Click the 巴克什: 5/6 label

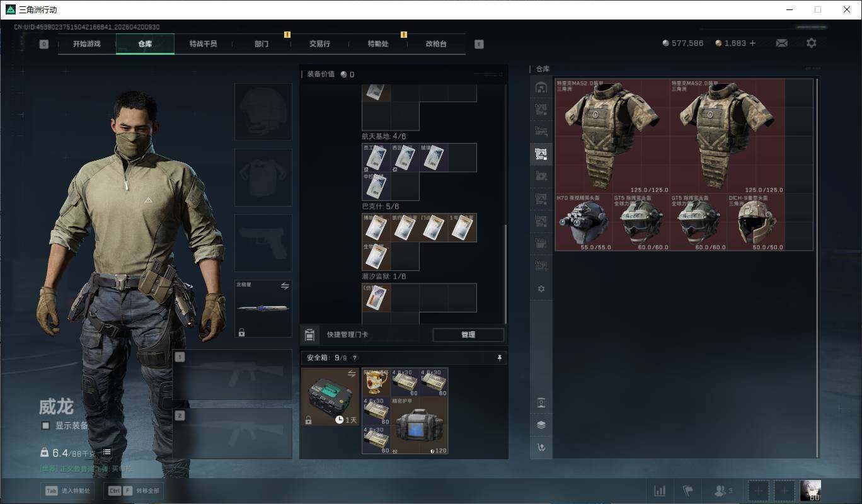pos(381,207)
